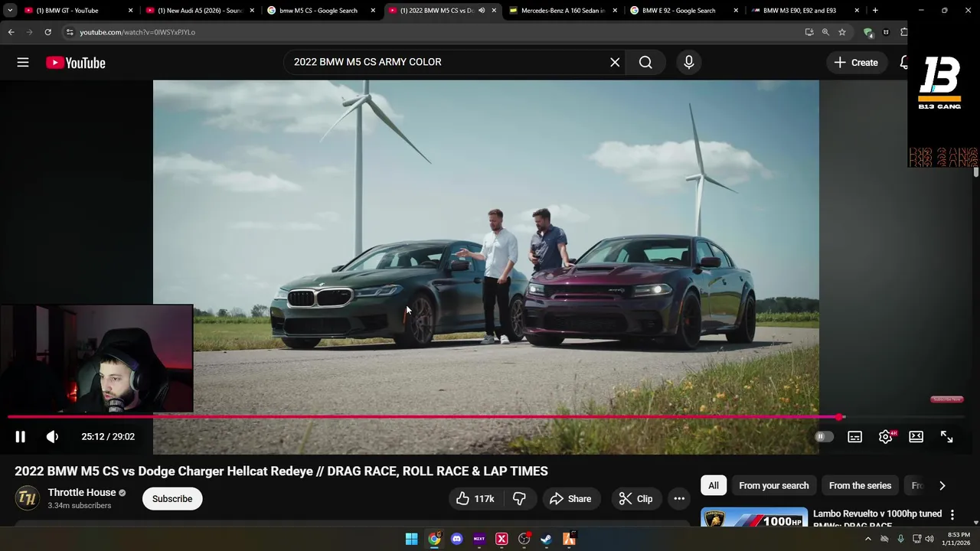This screenshot has height=551, width=980.
Task: Click the video title text
Action: pos(281,471)
